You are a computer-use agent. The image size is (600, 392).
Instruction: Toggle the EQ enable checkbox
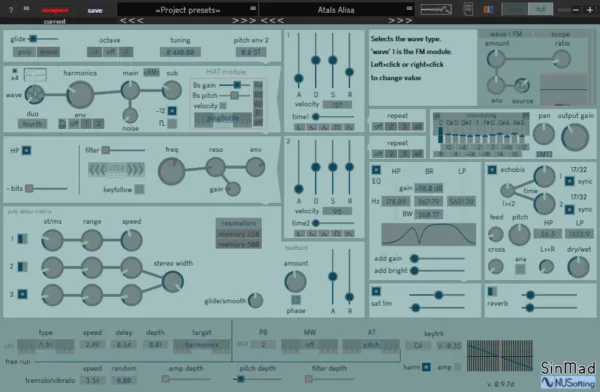point(376,170)
